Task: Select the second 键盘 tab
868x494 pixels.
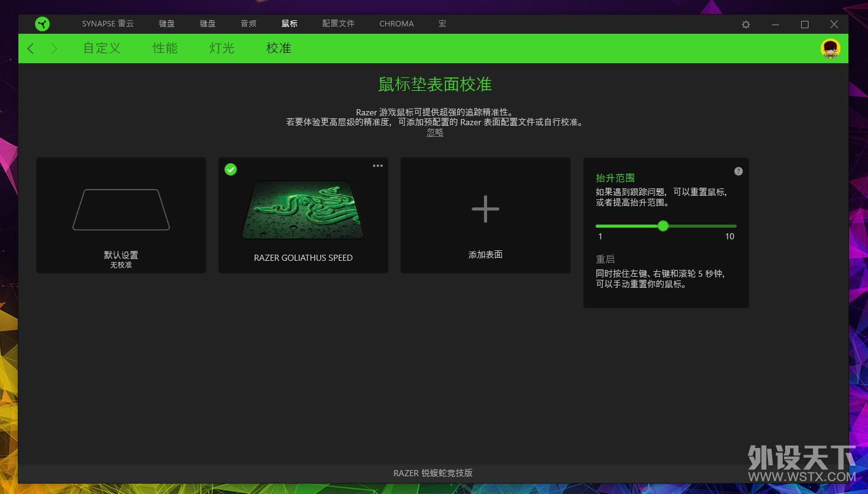Action: point(207,24)
